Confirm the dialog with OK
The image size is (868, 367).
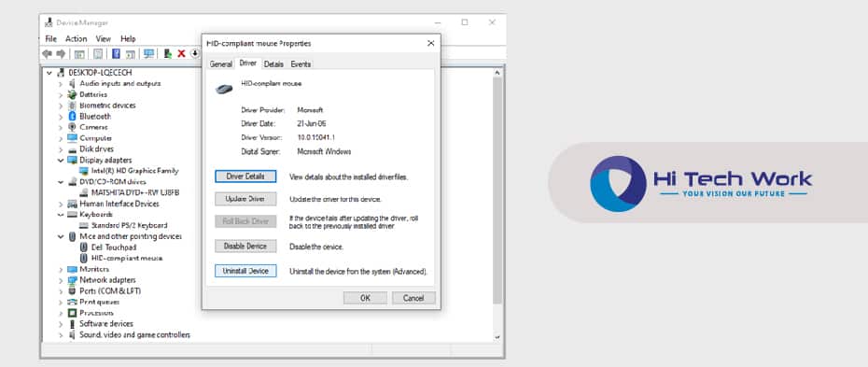365,298
